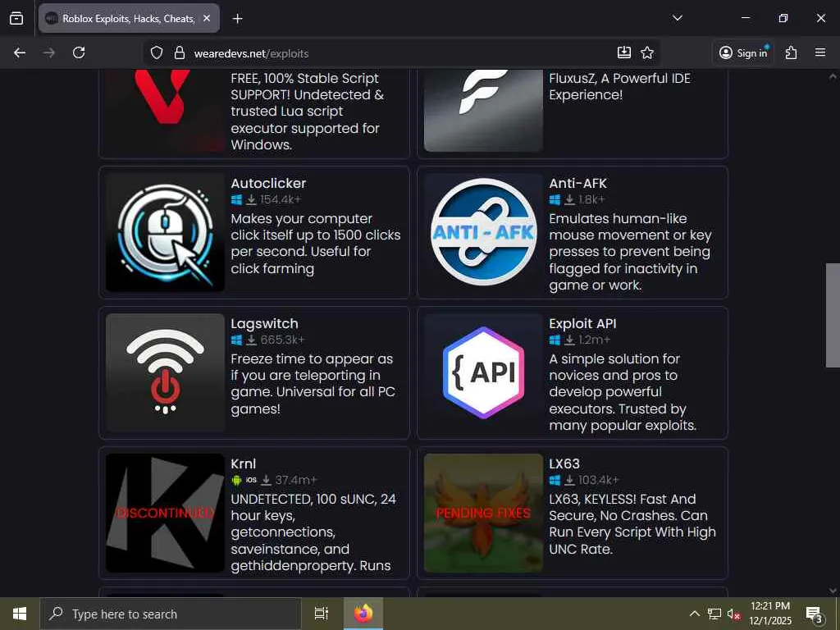This screenshot has height=630, width=840.
Task: Go back to the previous page
Action: coord(20,52)
